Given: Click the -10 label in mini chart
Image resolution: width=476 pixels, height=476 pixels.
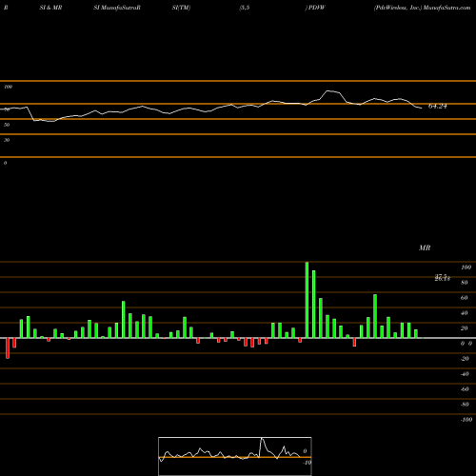Looking at the screenshot, I should [307, 463].
